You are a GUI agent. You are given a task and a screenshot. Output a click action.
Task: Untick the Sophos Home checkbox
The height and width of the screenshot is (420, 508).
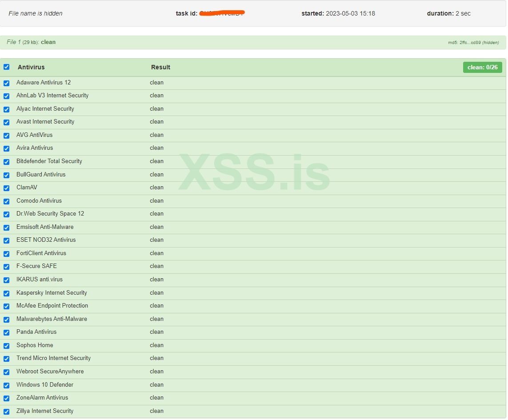[x=7, y=346]
